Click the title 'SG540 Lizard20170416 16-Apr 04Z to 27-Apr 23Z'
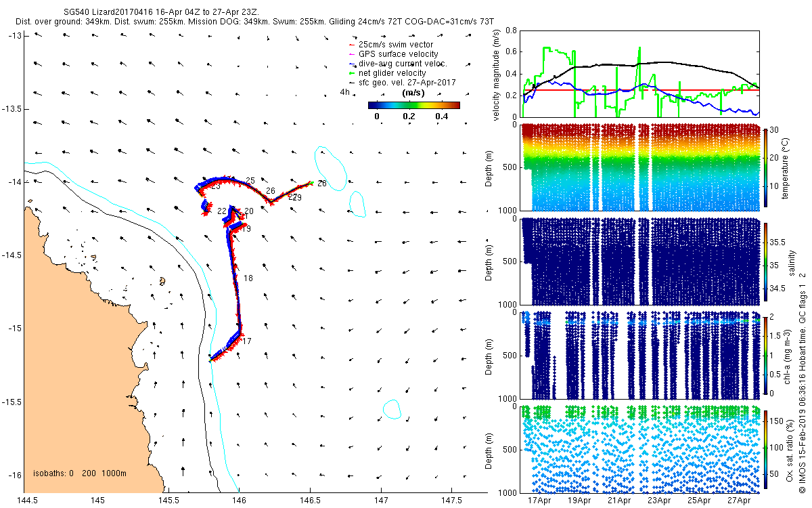812x508 pixels. pyautogui.click(x=160, y=12)
